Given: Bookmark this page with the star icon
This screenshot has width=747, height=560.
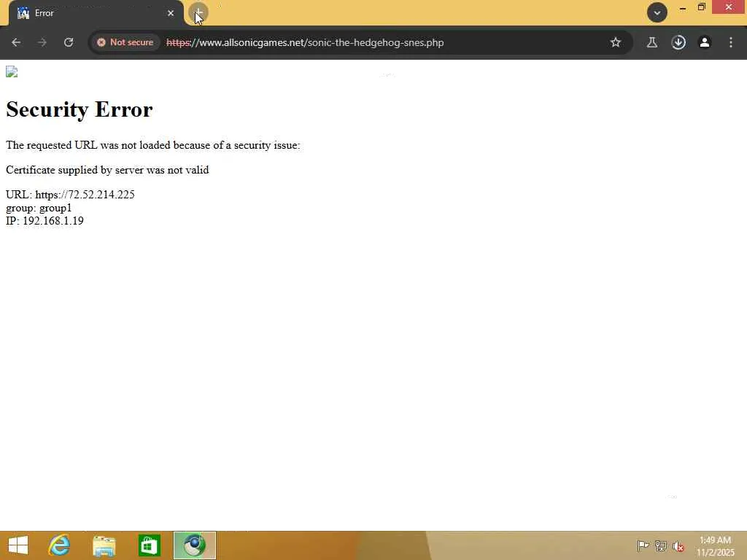Looking at the screenshot, I should [616, 42].
